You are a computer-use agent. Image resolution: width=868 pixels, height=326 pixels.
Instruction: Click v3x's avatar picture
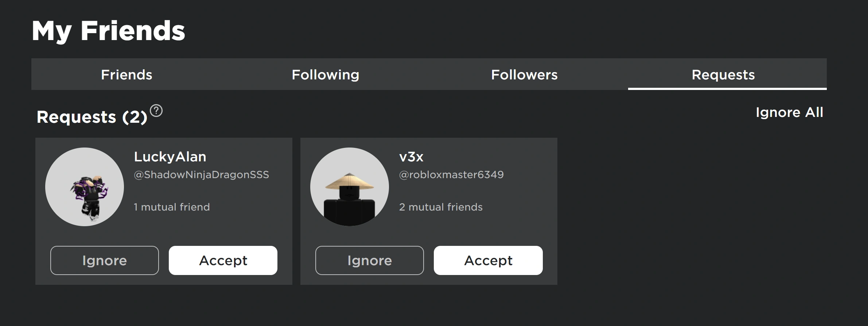pyautogui.click(x=349, y=186)
